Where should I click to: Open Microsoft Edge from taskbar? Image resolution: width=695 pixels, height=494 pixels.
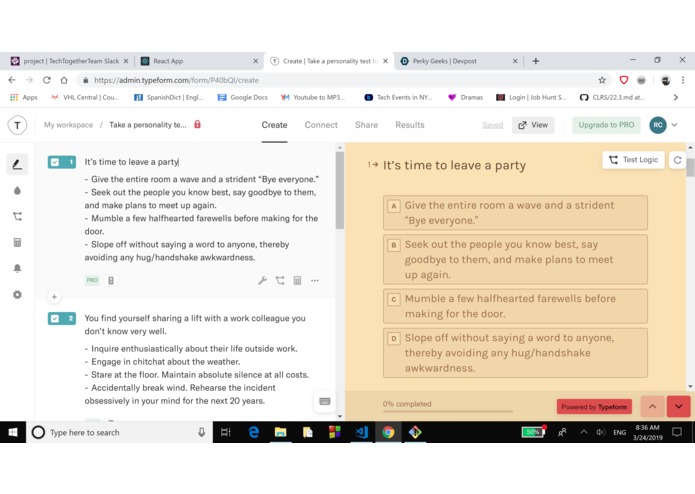pyautogui.click(x=254, y=432)
